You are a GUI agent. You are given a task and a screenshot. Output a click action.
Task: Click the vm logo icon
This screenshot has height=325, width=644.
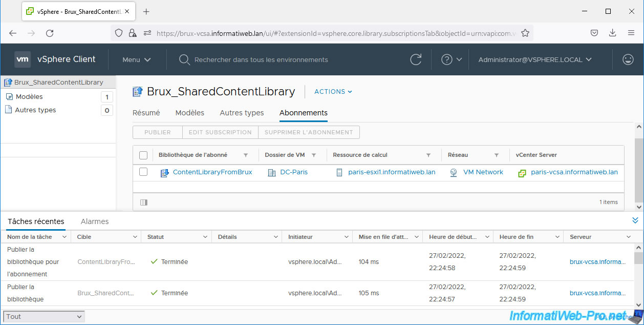[23, 59]
